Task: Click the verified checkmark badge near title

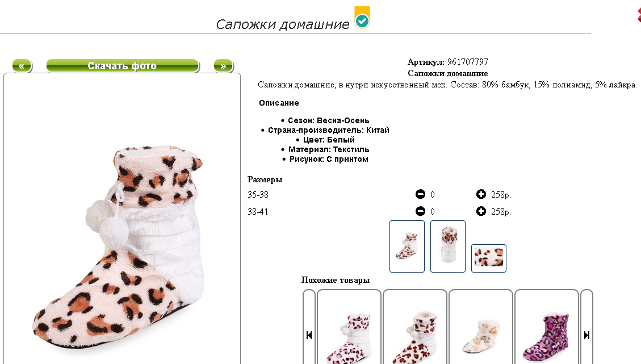Action: click(x=362, y=18)
